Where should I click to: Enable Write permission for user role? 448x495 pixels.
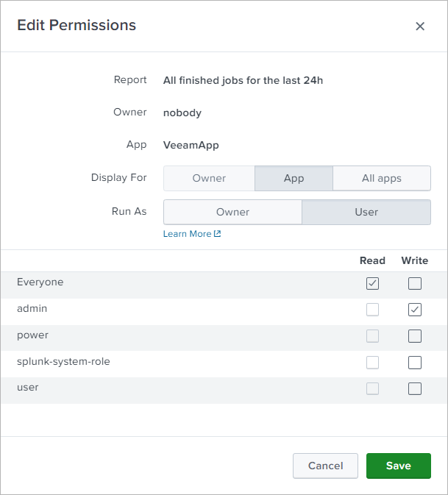point(415,389)
